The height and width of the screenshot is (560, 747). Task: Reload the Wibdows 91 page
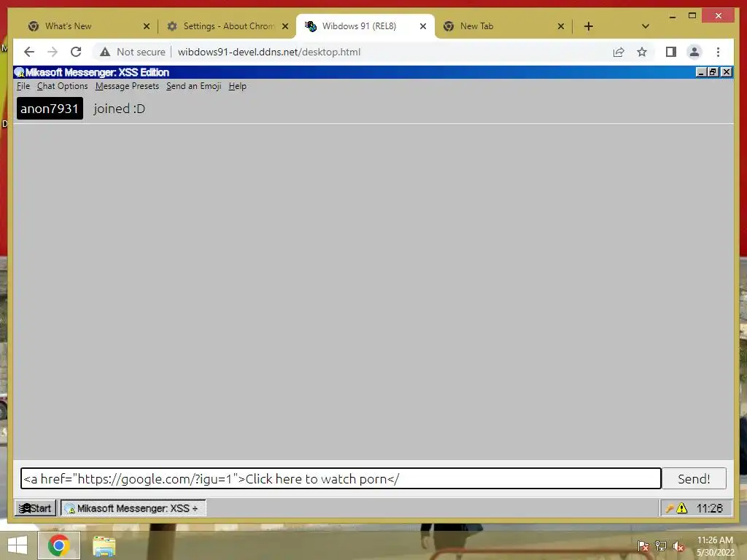click(x=76, y=52)
